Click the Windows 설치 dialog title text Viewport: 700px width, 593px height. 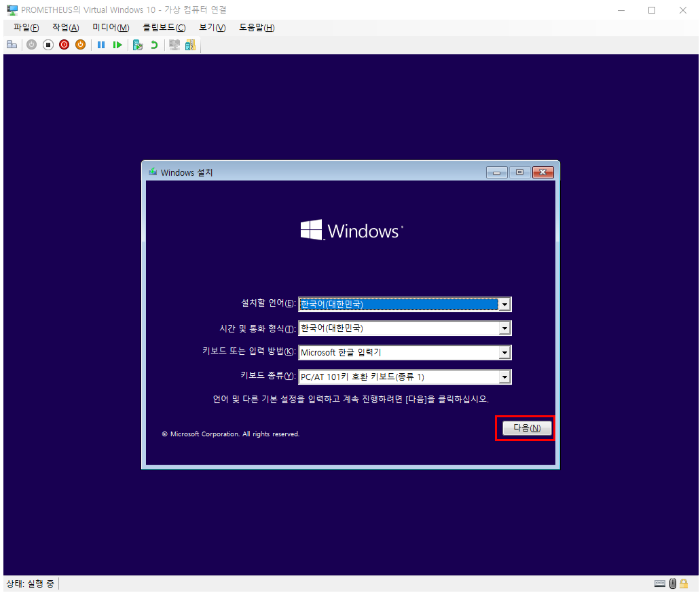(x=187, y=172)
